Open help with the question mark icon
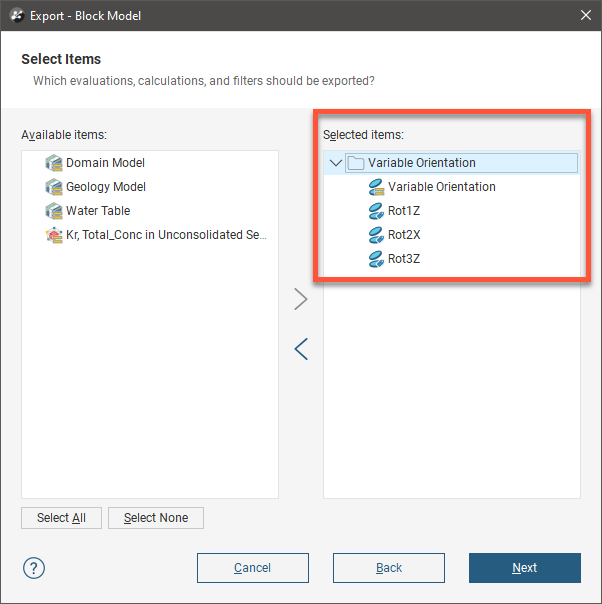The height and width of the screenshot is (604, 602). (34, 568)
